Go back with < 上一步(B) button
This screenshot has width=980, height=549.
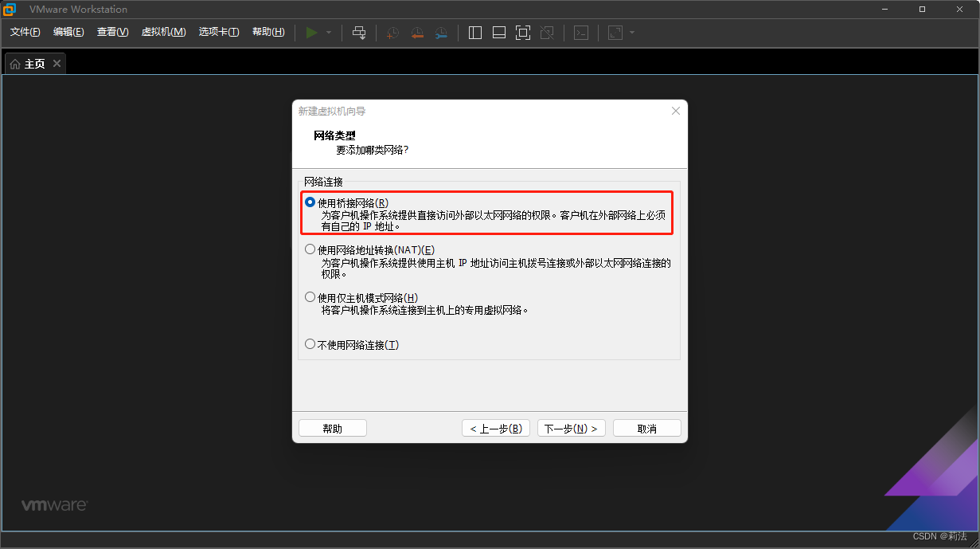point(496,428)
